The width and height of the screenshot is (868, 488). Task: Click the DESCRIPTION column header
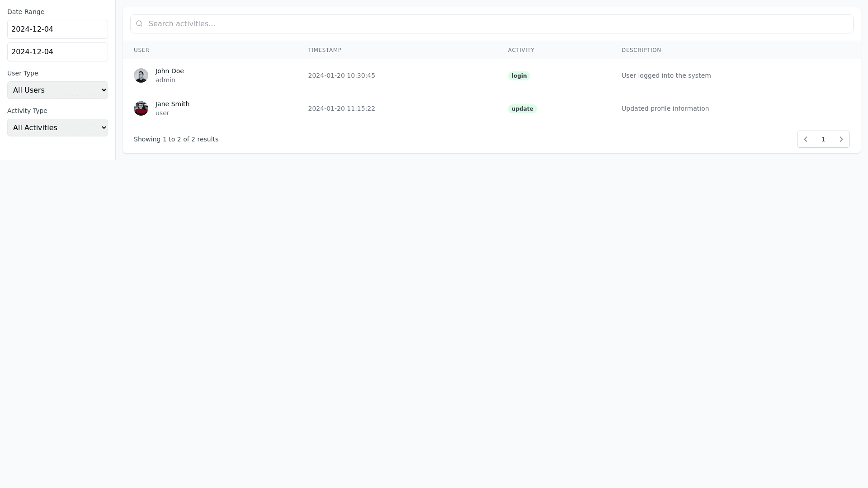(x=641, y=50)
